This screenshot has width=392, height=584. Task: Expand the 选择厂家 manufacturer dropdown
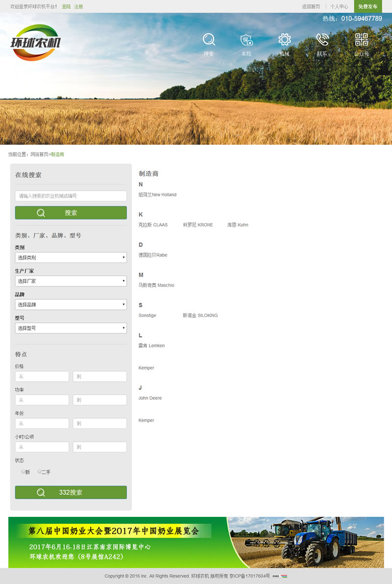click(71, 281)
